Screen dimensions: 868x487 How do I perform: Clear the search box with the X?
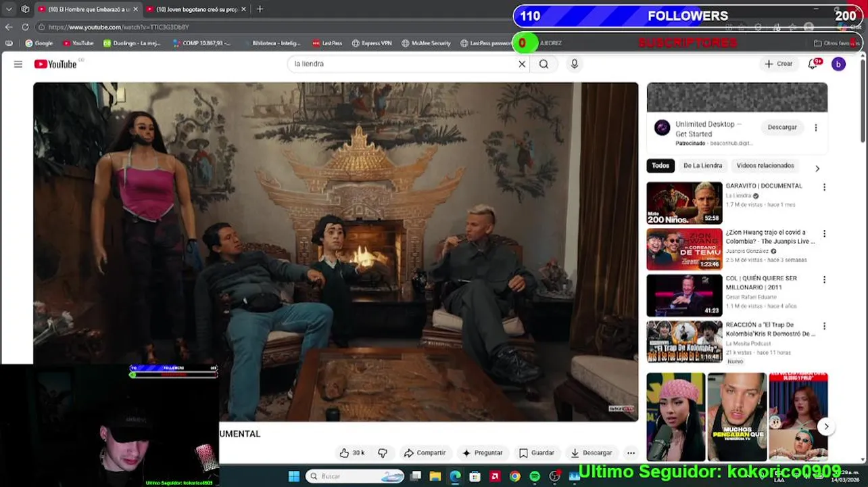(x=522, y=64)
